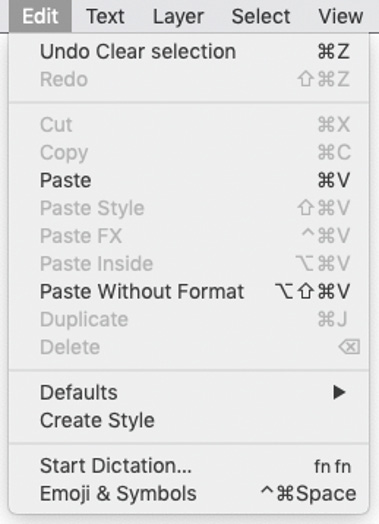379x524 pixels.
Task: Click the Redo menu item
Action: [x=189, y=80]
